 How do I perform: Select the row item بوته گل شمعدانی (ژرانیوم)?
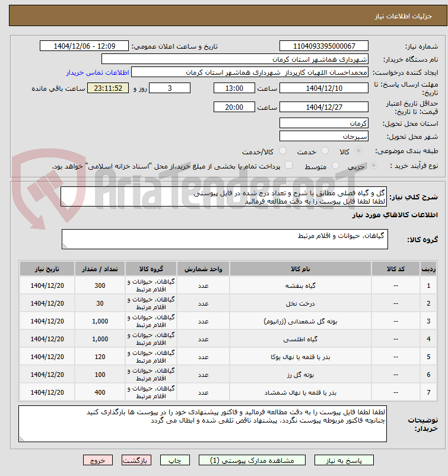[x=300, y=321]
